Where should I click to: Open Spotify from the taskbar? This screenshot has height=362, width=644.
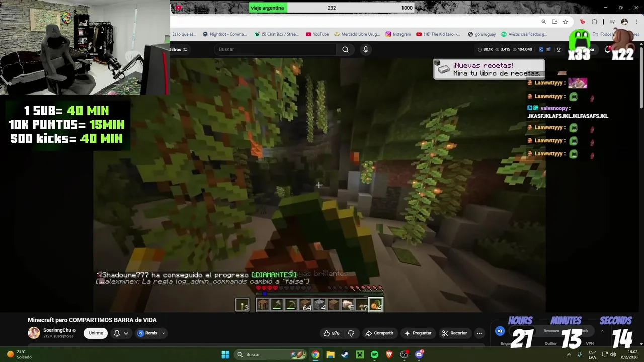coord(374,354)
